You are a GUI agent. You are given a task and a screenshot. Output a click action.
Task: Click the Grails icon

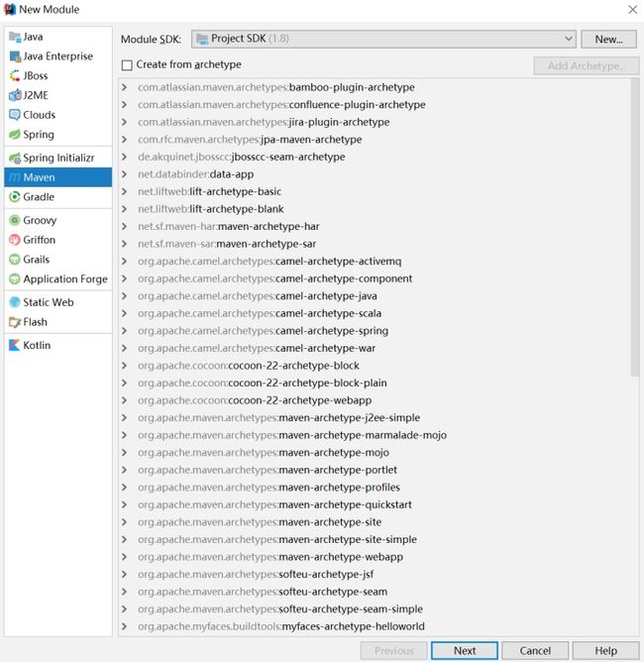(15, 260)
